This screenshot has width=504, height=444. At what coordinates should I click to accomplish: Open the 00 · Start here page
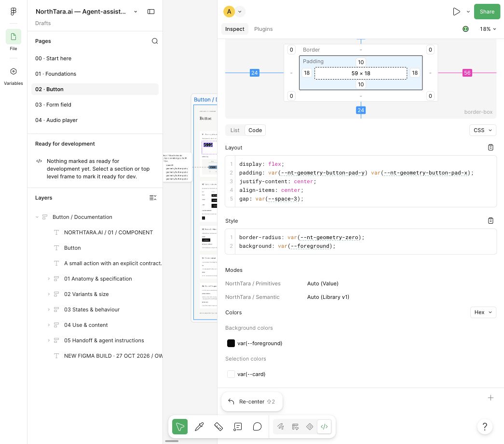pos(95,58)
